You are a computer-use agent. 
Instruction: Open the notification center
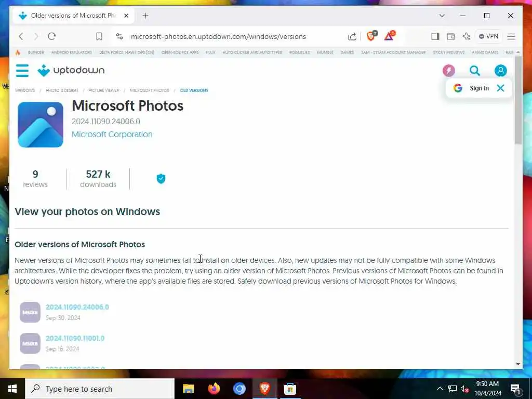coord(515,389)
